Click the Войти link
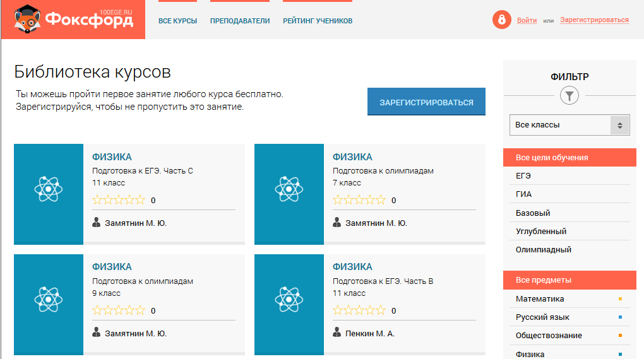 (527, 20)
